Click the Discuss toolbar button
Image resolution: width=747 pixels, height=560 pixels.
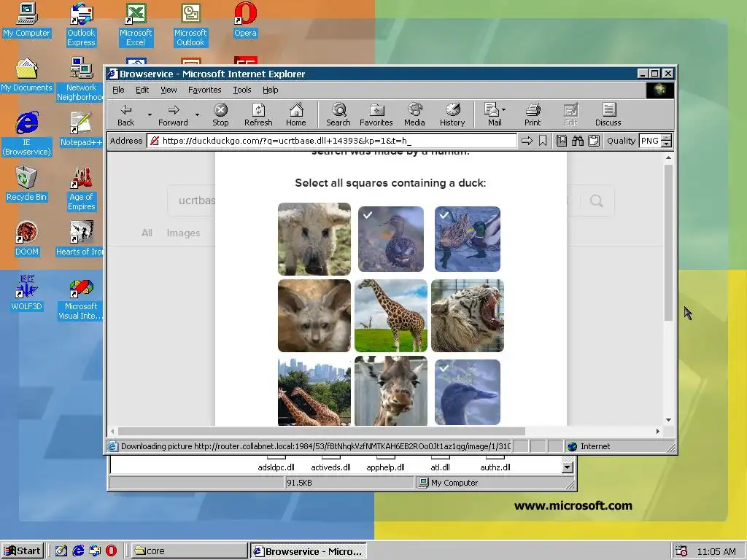click(608, 115)
